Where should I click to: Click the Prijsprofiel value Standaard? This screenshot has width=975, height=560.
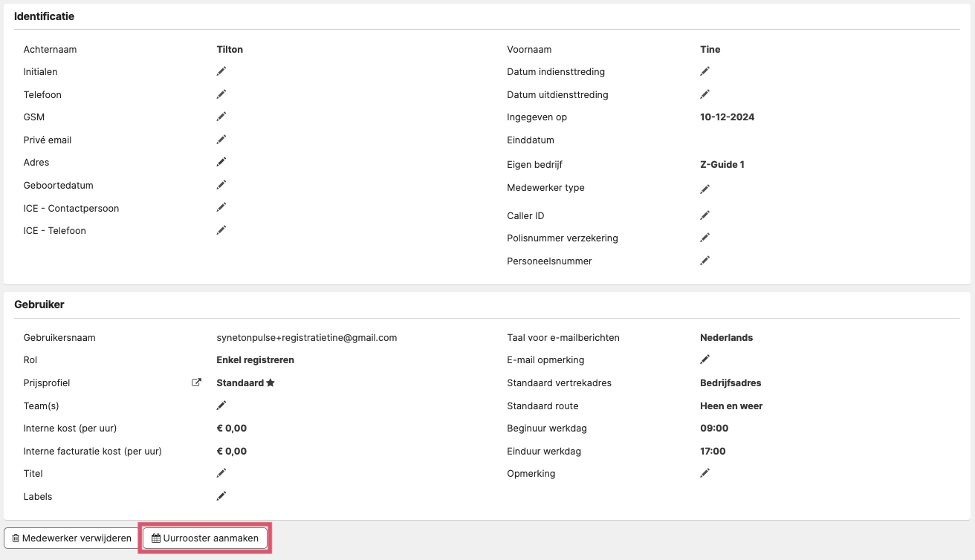(x=240, y=383)
